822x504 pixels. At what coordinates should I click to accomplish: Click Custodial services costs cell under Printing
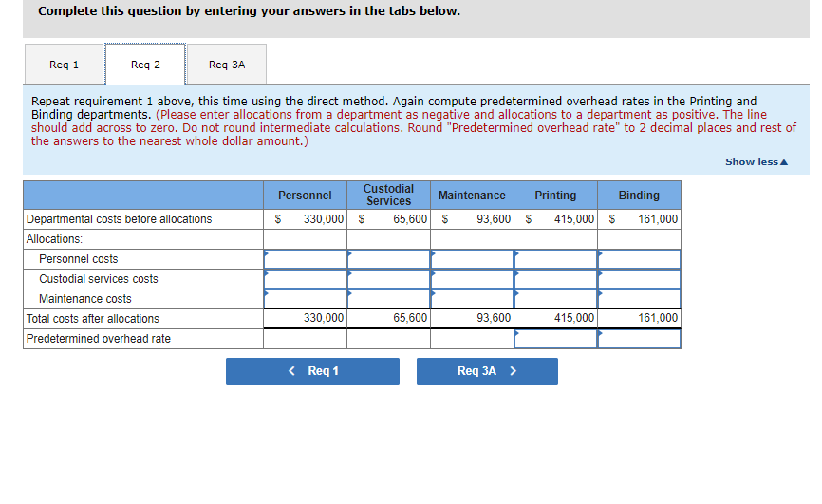pyautogui.click(x=555, y=279)
